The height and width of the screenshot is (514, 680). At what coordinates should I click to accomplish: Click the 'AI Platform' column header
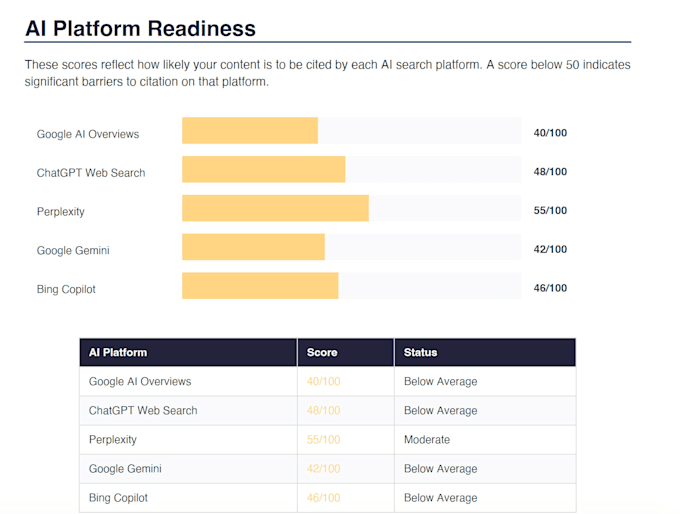(189, 352)
